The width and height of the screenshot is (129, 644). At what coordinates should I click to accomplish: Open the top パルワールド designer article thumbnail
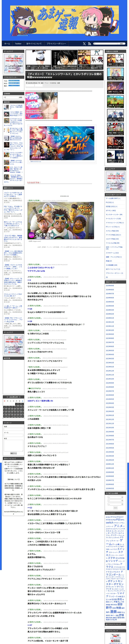point(90,60)
